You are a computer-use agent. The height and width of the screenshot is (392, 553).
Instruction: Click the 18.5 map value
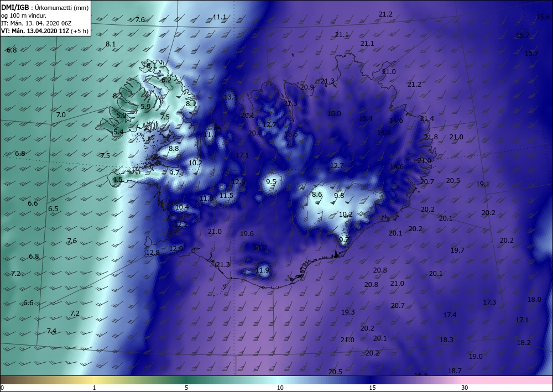click(x=291, y=134)
